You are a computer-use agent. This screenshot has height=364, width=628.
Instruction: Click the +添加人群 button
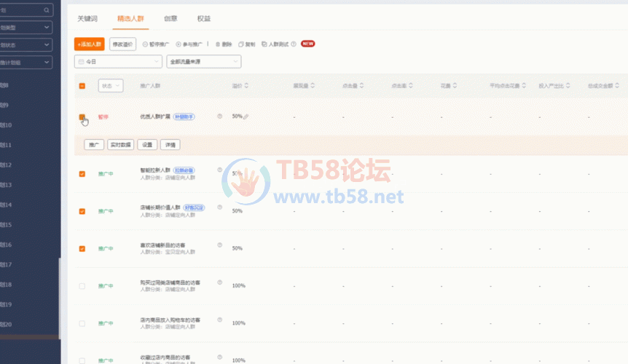coord(90,44)
